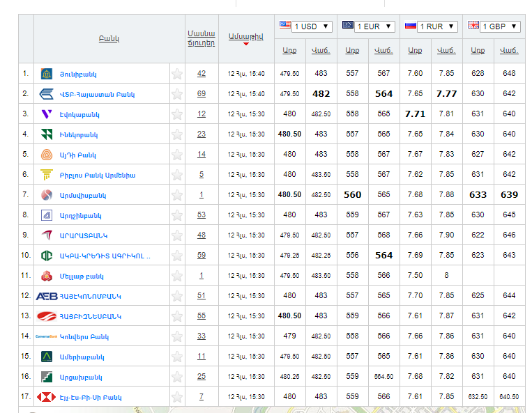Screen dimensions: 532x413
Task: Click the Armswissbank logo icon
Action: point(47,195)
